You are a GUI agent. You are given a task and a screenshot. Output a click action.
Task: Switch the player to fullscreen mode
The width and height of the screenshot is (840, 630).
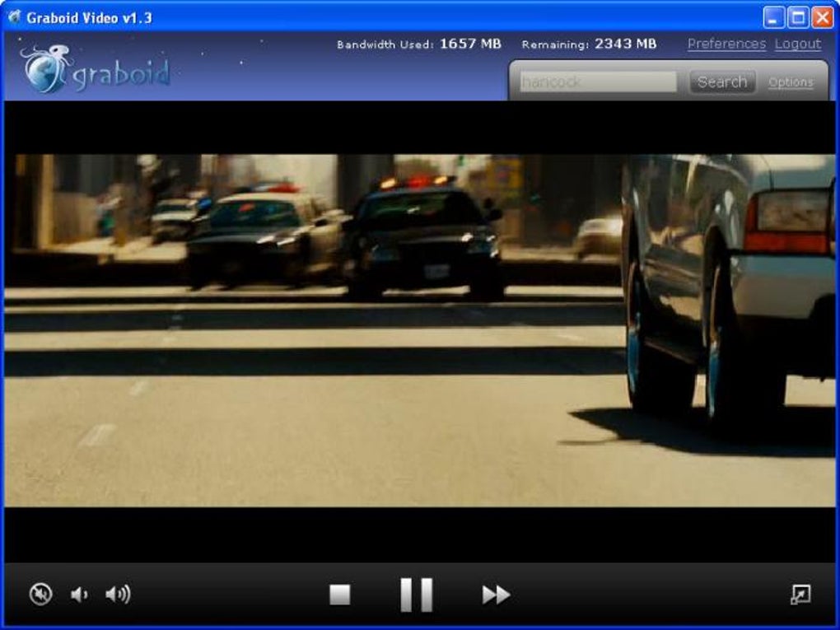pyautogui.click(x=801, y=594)
